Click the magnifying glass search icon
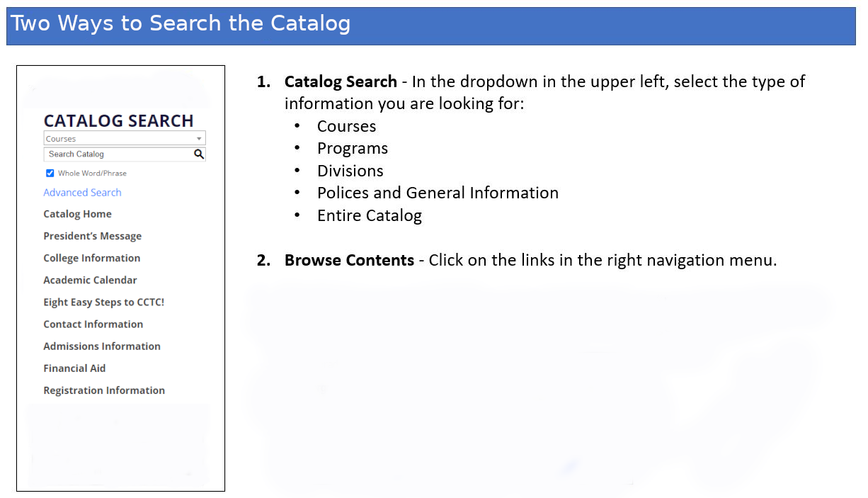Screen dimensions: 868x498 (199, 154)
